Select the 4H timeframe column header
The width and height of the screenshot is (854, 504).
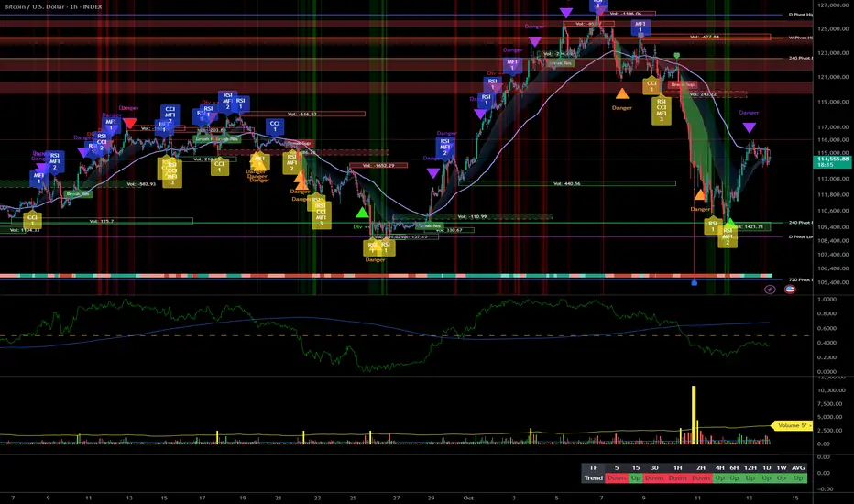pyautogui.click(x=719, y=467)
